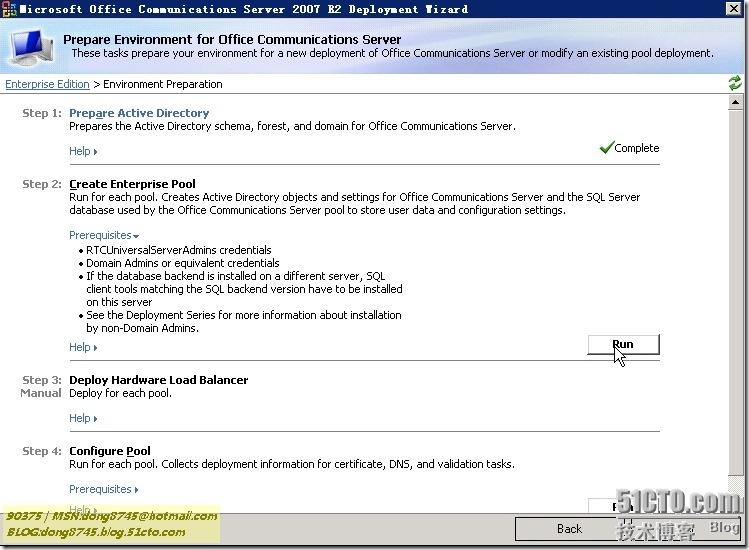Open the Enterprise Edition breadcrumb link
Screen dimensions: 749x550
click(x=47, y=84)
